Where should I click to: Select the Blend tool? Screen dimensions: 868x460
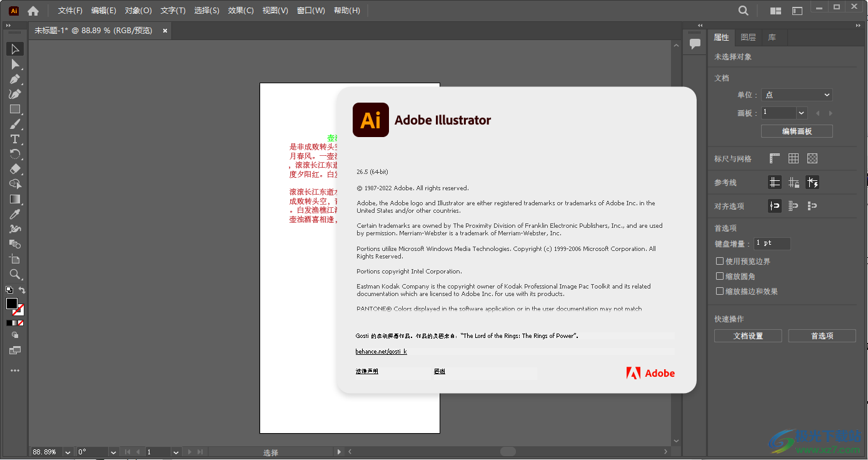click(x=15, y=244)
